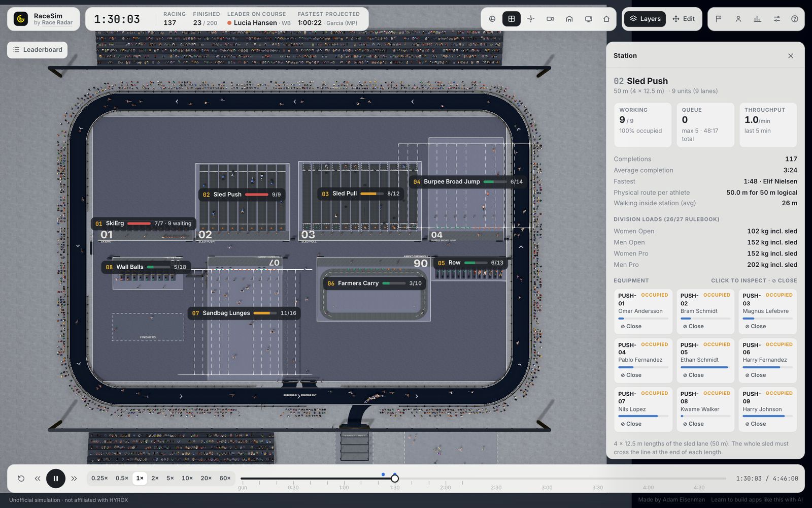Screen dimensions: 812x508
Task: Click the fast-forward double-chevron button
Action: (74, 479)
